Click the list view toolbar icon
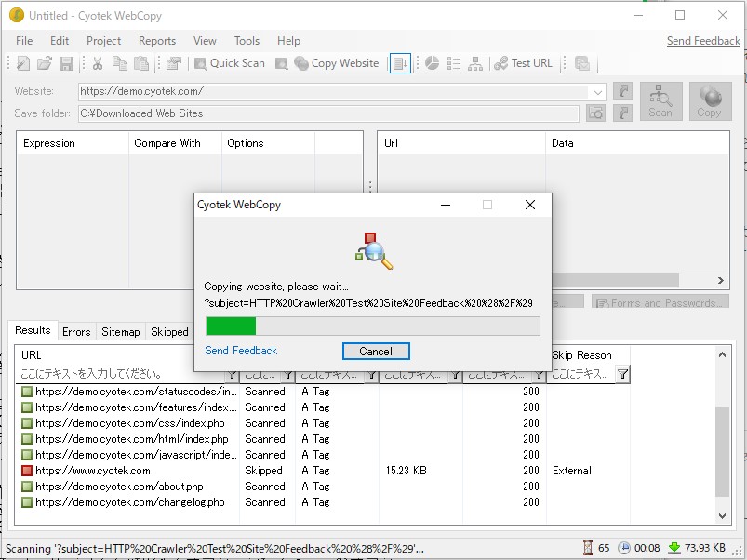Viewport: 747px width, 560px height. click(454, 63)
